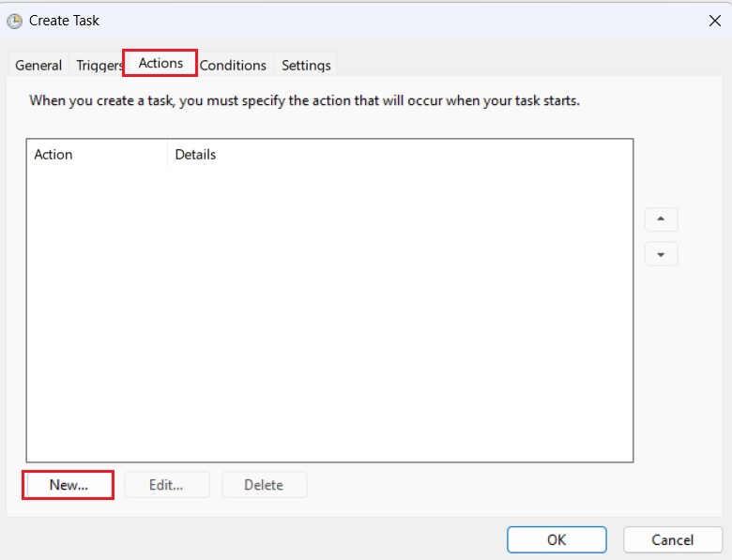Click the Task Scheduler clock icon in title bar
732x560 pixels.
(14, 21)
